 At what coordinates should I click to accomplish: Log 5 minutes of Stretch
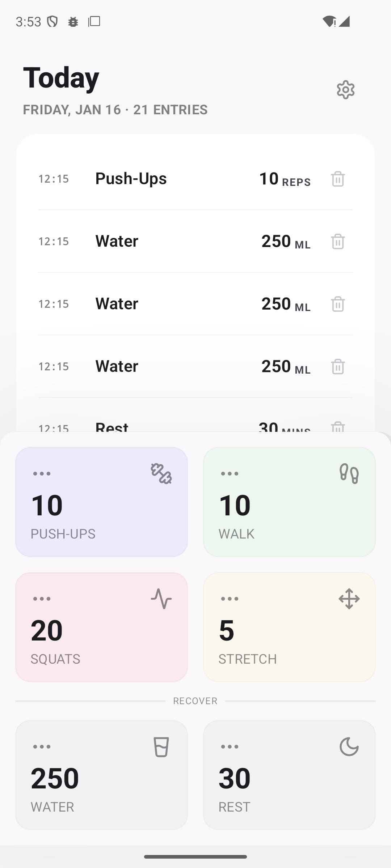pos(289,633)
